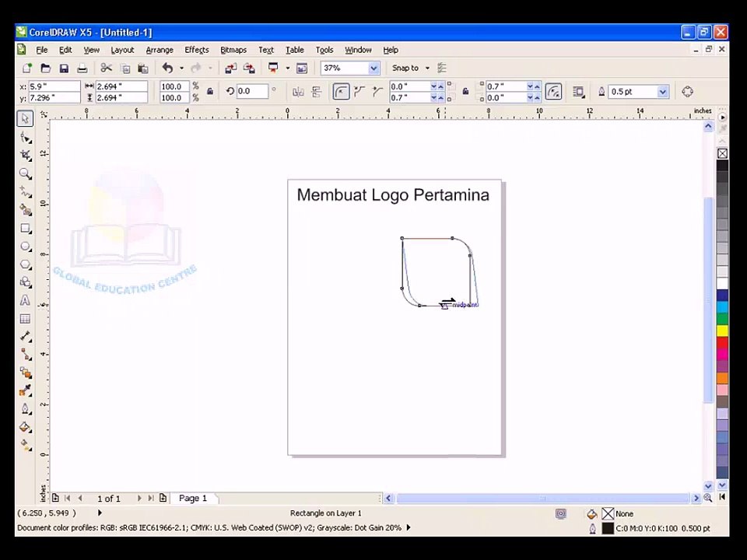Toggle the lock ratio padlock
The height and width of the screenshot is (560, 747).
209,92
